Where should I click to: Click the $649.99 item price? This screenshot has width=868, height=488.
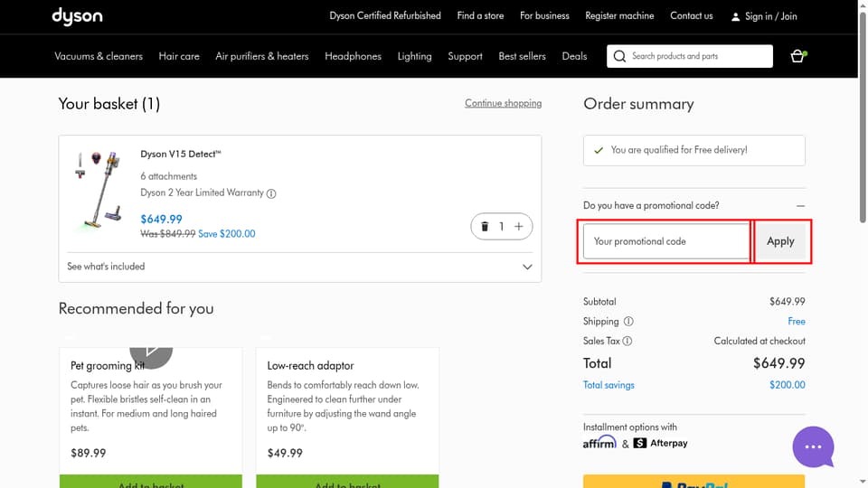tap(161, 219)
